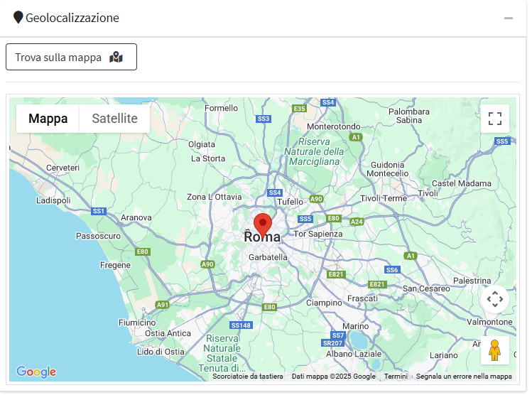This screenshot has width=532, height=395.
Task: Click the Lariano label on map
Action: pos(444,355)
